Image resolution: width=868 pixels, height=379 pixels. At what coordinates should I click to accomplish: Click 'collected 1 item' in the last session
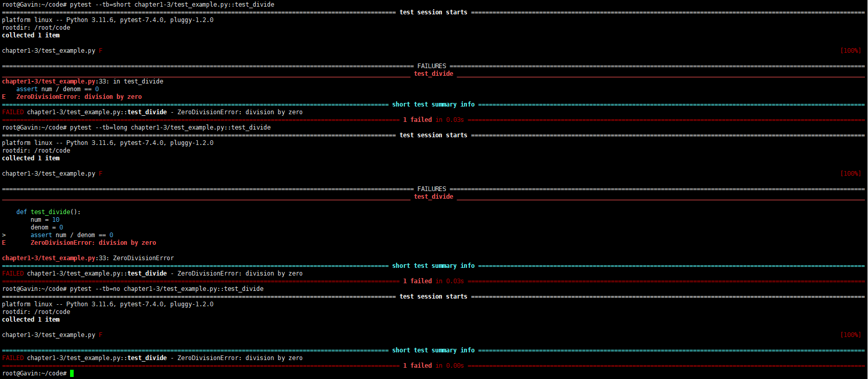pos(31,320)
